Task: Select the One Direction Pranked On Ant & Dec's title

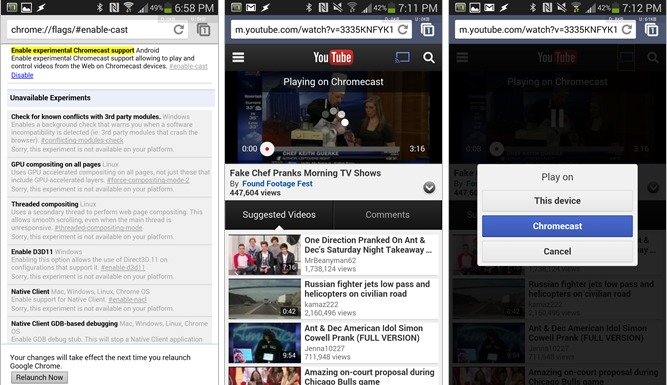Action: tap(368, 245)
